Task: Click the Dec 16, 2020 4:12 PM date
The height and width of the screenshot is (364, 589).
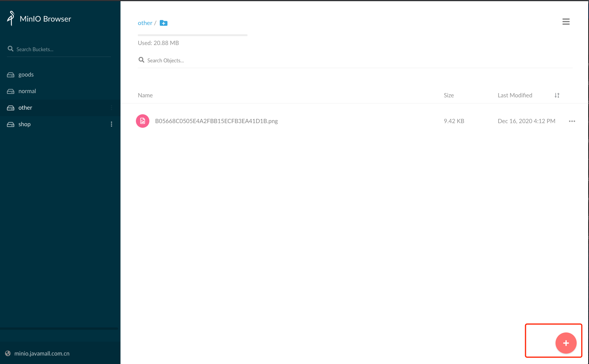Action: (526, 121)
